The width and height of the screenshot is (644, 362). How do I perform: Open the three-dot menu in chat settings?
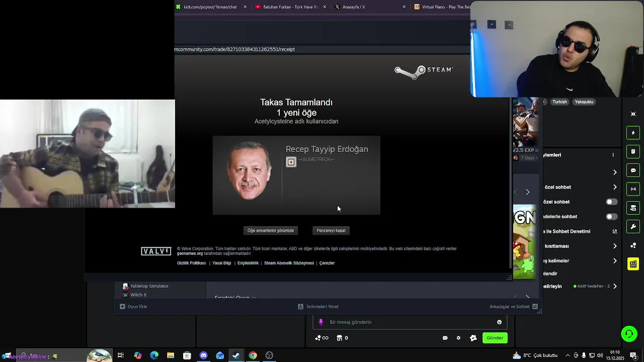click(x=613, y=155)
